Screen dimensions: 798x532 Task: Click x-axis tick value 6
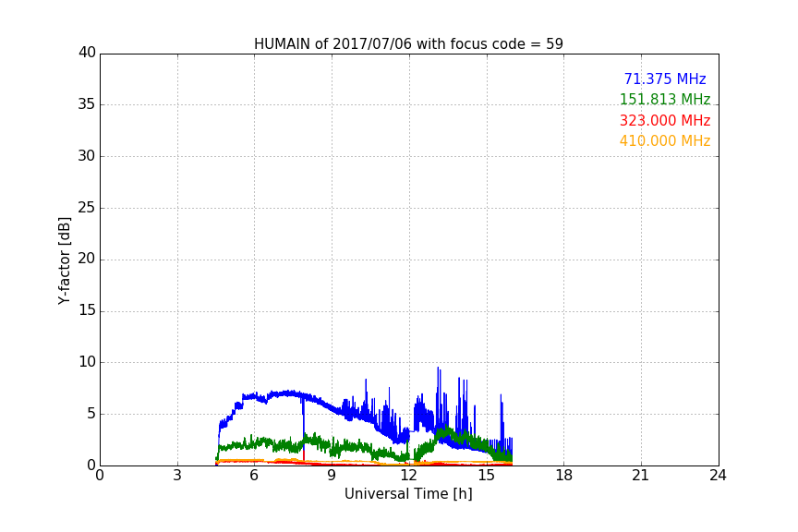tap(254, 476)
